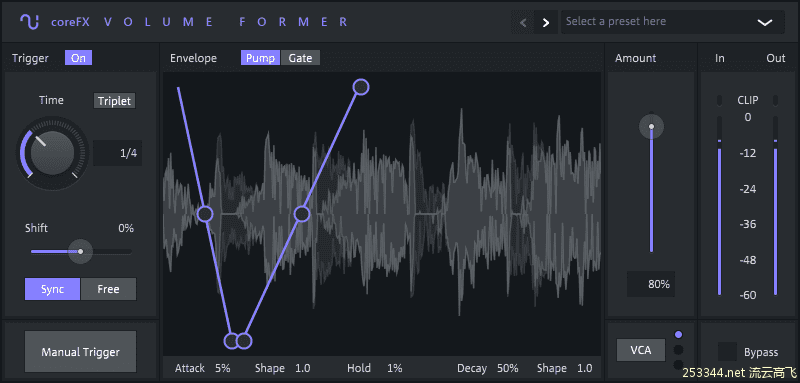Select the left mid envelope node
Viewport: 800px width, 383px height.
tap(205, 214)
